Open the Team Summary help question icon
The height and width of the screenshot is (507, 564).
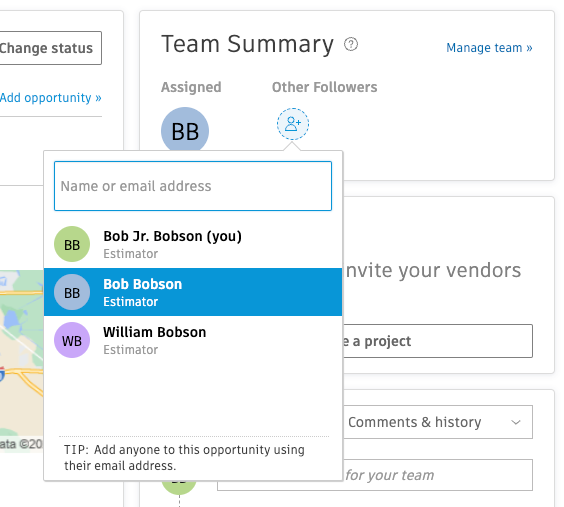(351, 44)
